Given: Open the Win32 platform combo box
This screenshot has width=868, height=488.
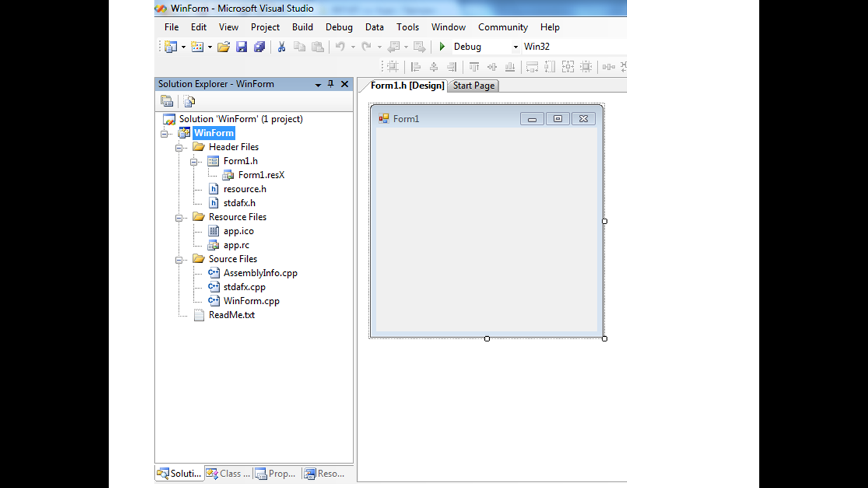Looking at the screenshot, I should (575, 46).
